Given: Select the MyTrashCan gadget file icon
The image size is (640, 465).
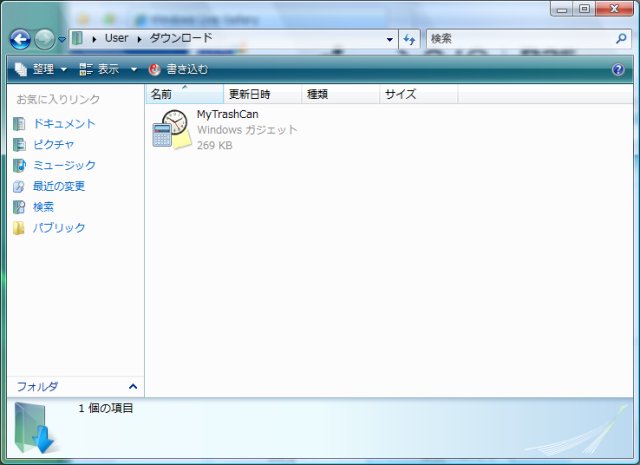Looking at the screenshot, I should [171, 129].
